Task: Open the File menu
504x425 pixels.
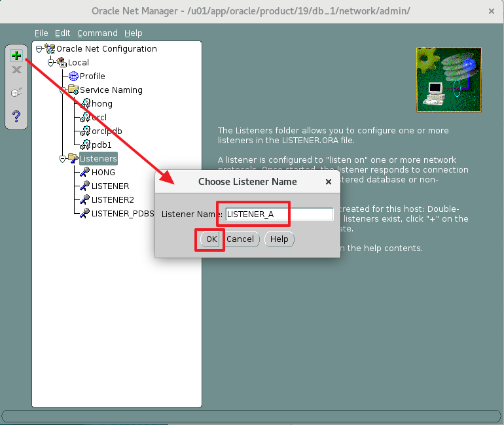Action: (x=41, y=33)
